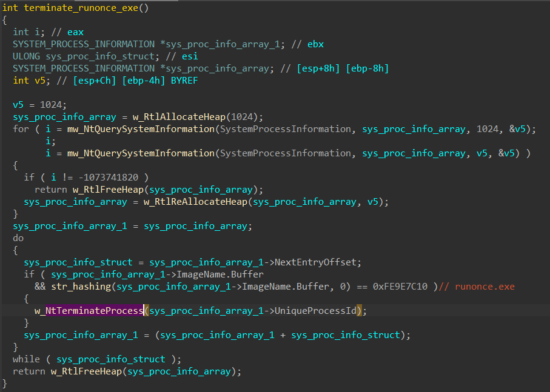The width and height of the screenshot is (550, 392).
Task: Click the standalone 'i;' loop condition
Action: (50, 141)
